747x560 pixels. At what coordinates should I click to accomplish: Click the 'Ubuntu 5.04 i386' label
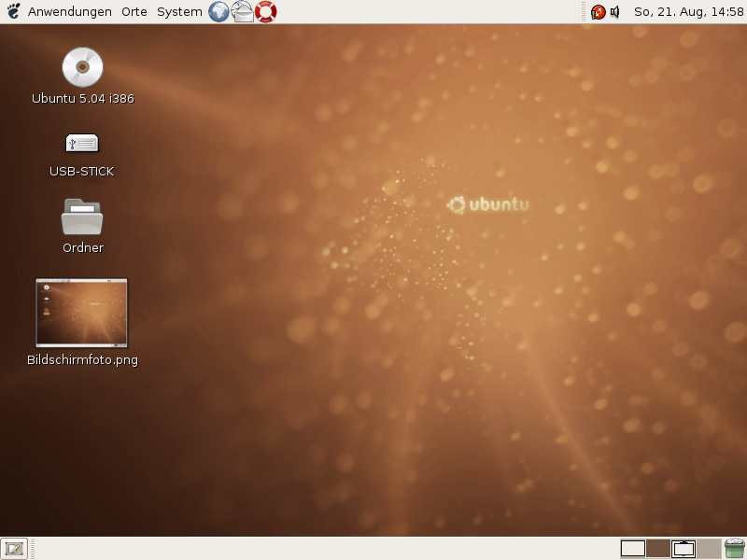83,99
